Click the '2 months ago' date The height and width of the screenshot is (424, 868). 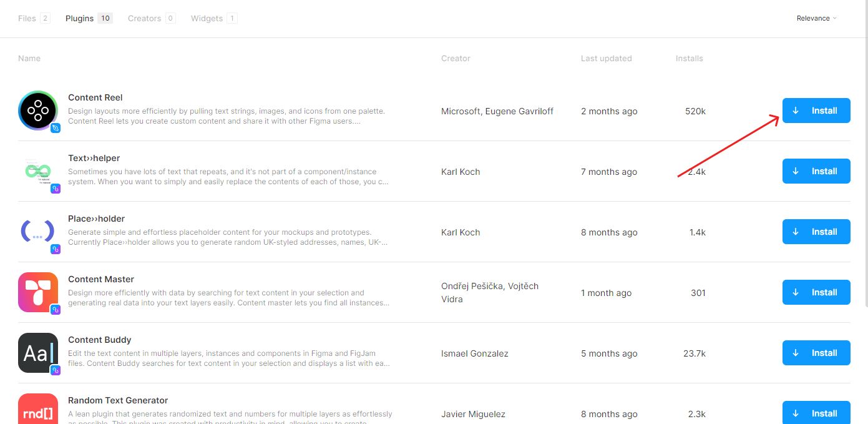(609, 111)
